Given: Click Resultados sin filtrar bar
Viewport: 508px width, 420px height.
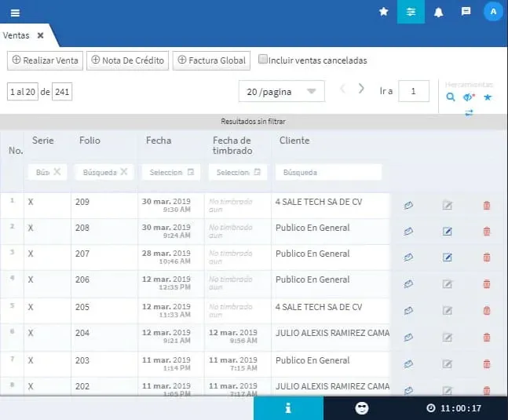Looking at the screenshot, I should tap(254, 122).
